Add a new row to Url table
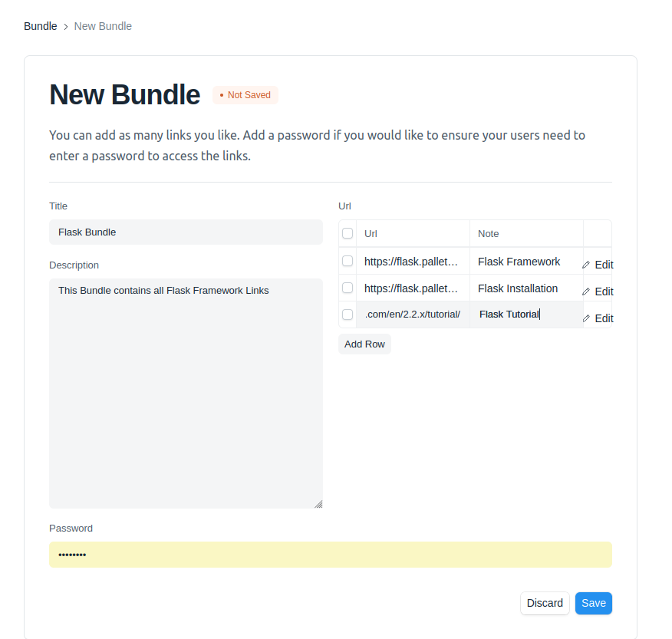Viewport: 672px width, 639px height. [364, 344]
